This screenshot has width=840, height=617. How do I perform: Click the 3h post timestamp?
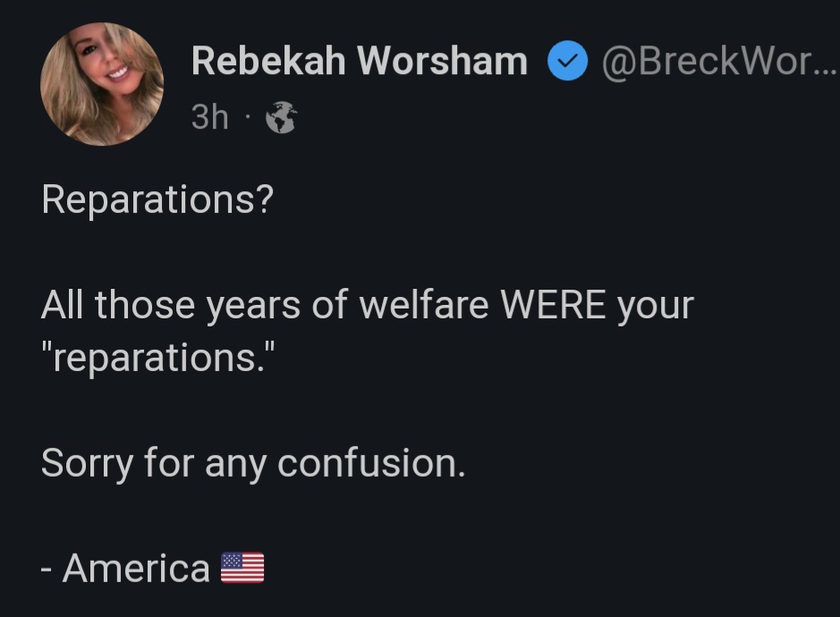click(210, 117)
